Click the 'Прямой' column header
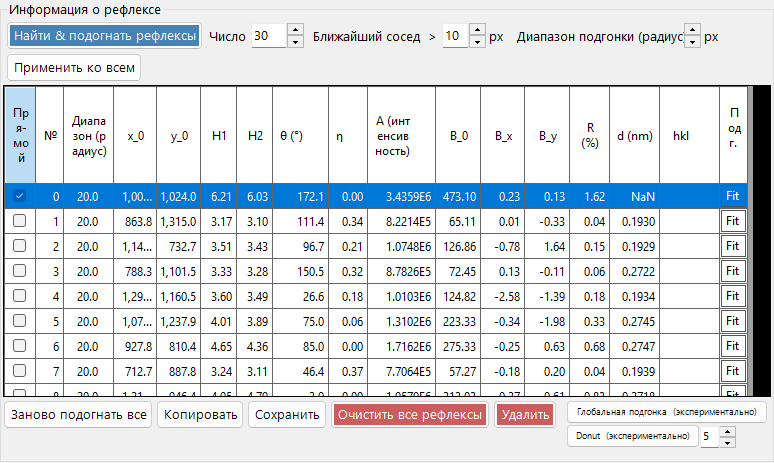Viewport: 774px width, 463px height. coord(20,135)
